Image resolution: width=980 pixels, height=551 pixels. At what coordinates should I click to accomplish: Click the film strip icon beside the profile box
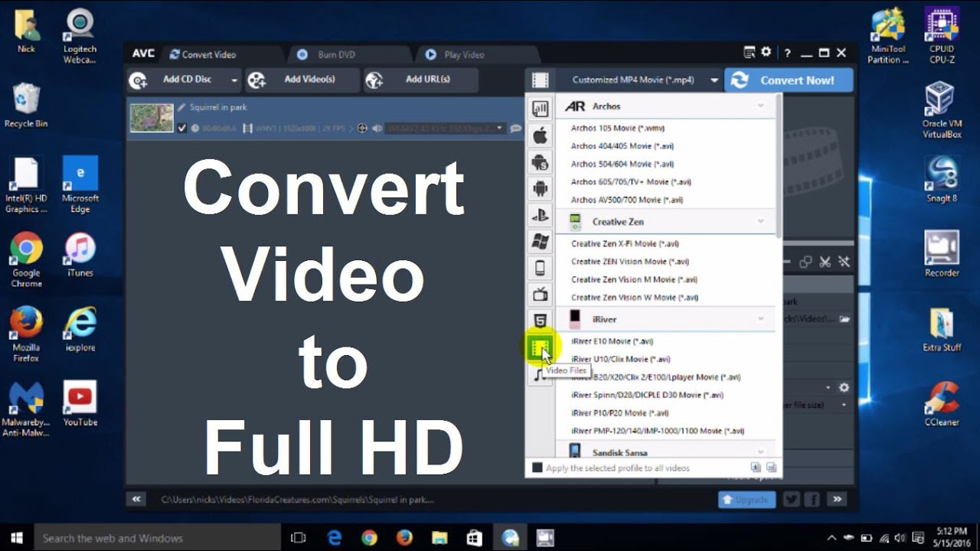[541, 80]
